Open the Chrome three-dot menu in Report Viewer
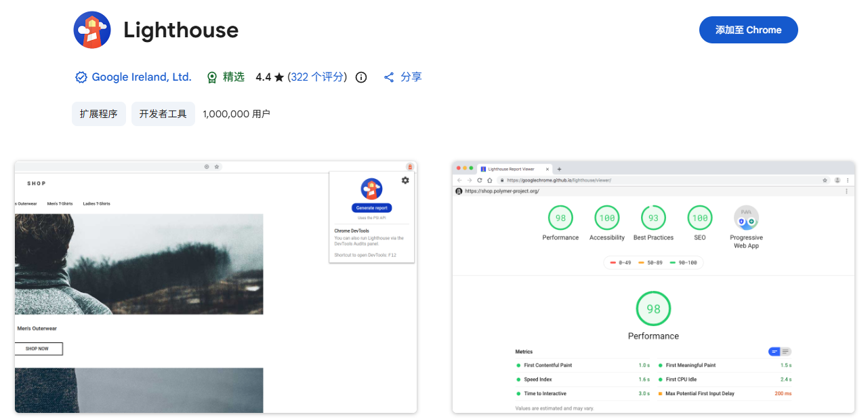868x419 pixels. (848, 180)
